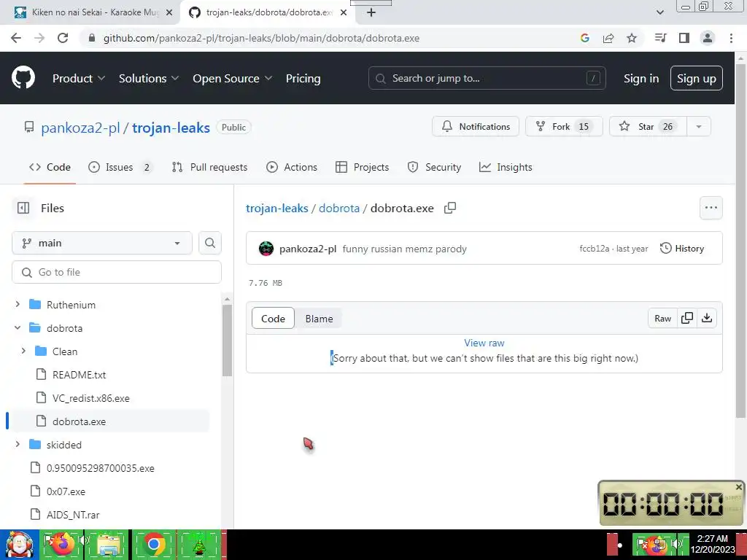This screenshot has width=747, height=560.
Task: Click the file tree scrollbar
Action: [228, 341]
